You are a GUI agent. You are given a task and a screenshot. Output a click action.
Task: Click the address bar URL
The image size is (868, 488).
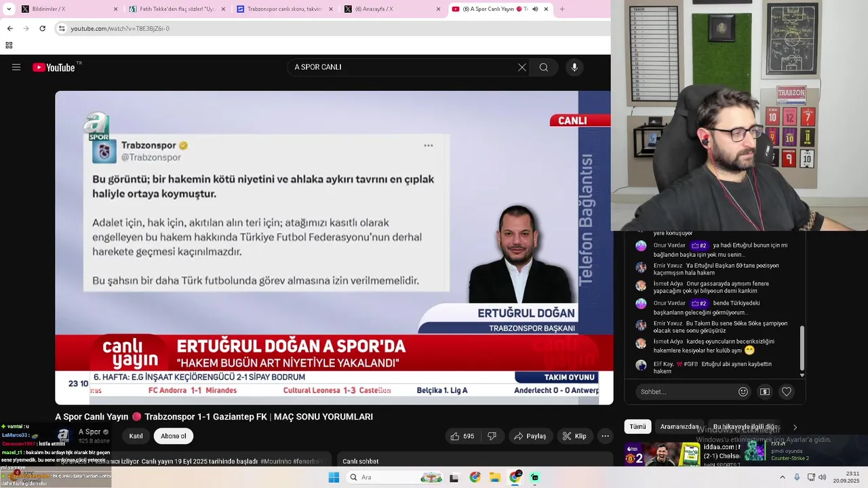[x=120, y=28]
